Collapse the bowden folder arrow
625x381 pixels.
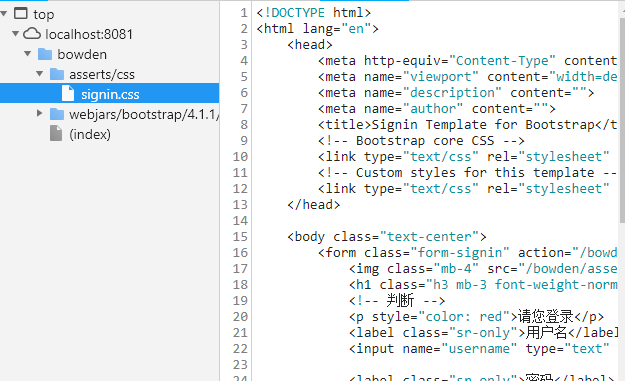(x=28, y=54)
